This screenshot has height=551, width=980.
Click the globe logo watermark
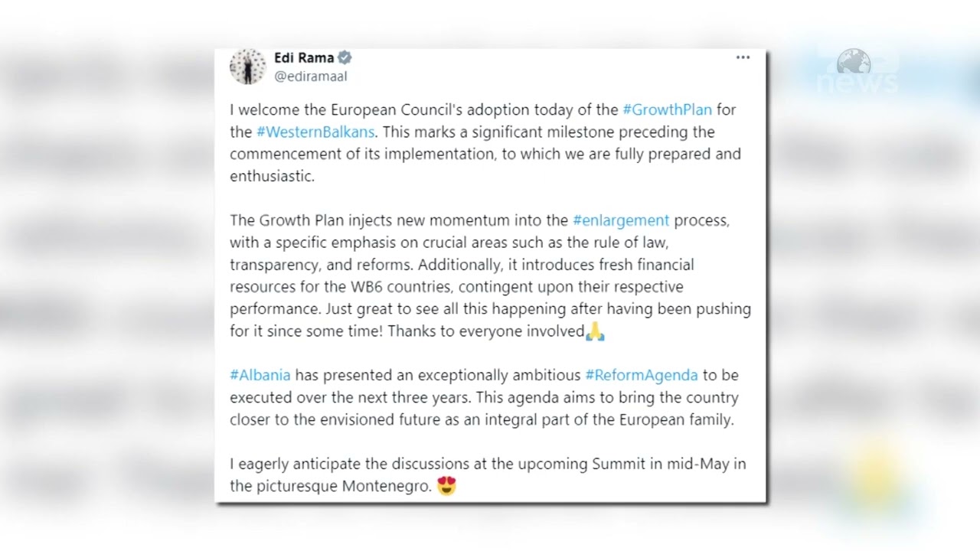854,61
